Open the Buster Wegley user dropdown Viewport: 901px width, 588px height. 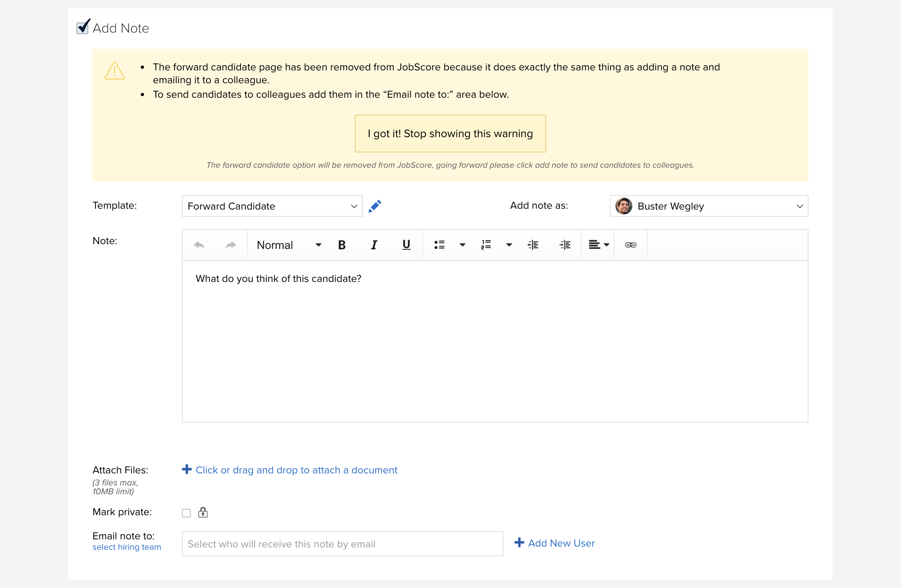tap(709, 206)
